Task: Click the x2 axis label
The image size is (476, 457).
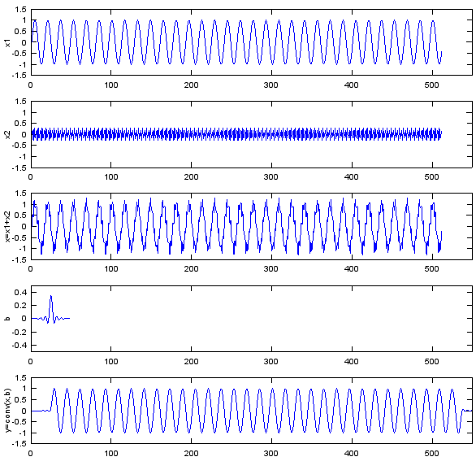Action: tap(7, 135)
